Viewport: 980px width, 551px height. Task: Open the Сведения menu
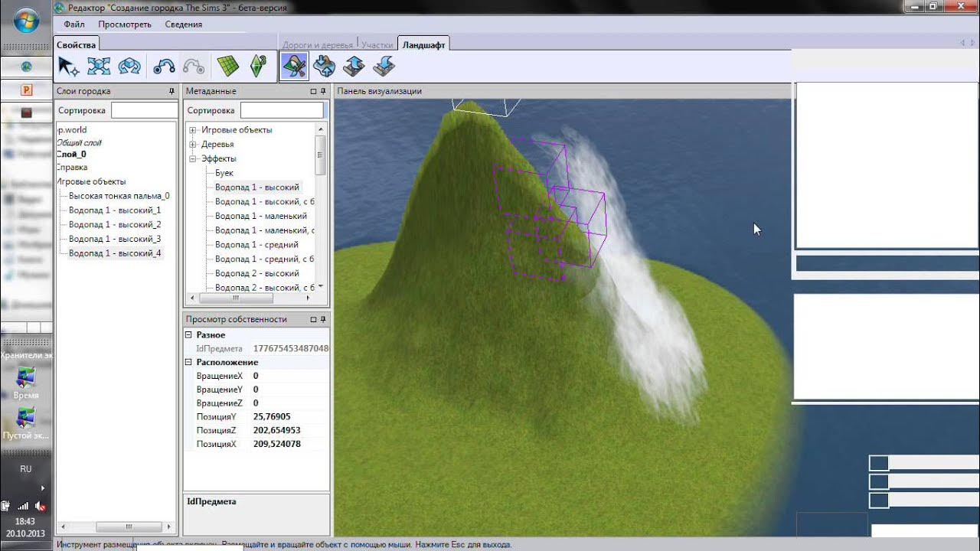point(184,24)
